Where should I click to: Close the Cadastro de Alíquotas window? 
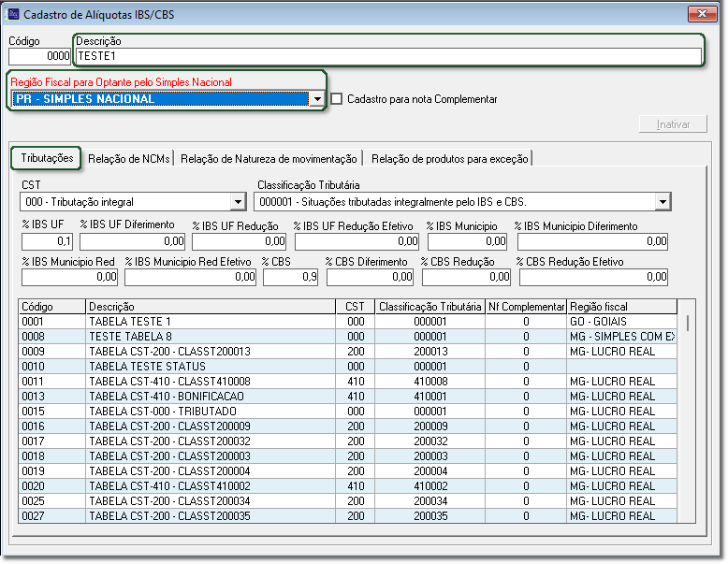[x=702, y=14]
